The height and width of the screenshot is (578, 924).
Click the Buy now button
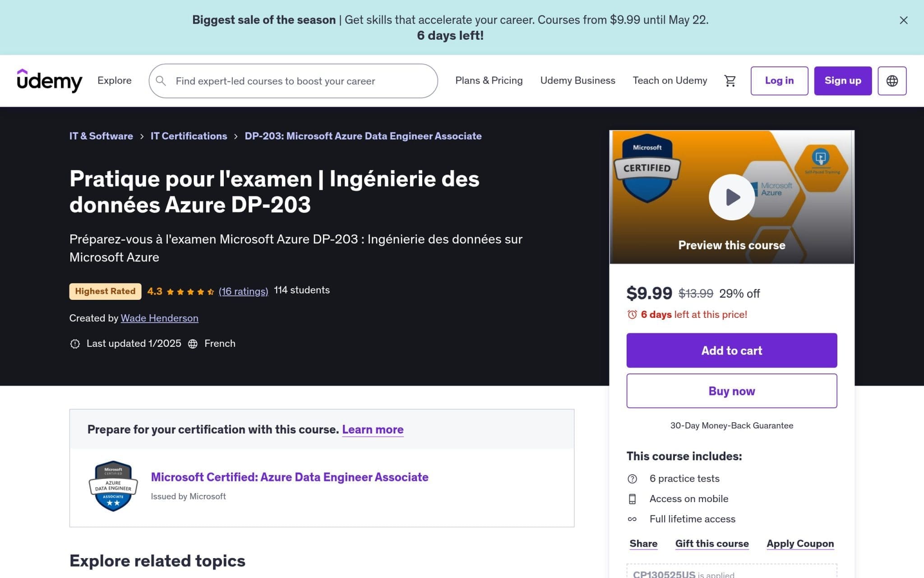point(731,391)
